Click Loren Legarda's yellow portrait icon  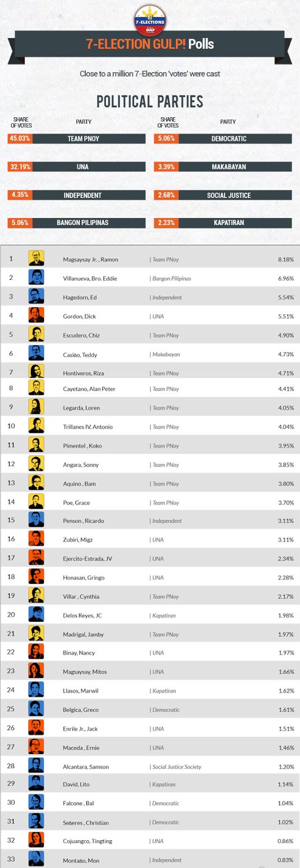coord(36,407)
